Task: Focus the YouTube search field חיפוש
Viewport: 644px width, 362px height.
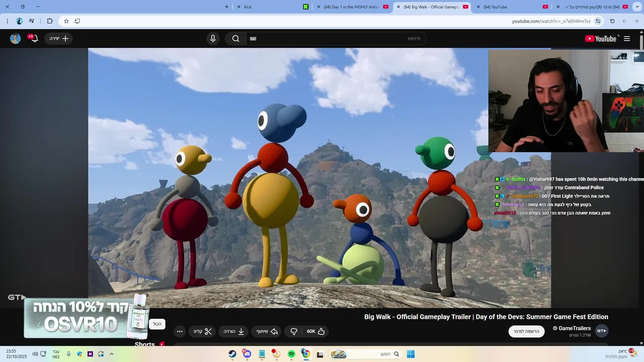Action: 337,39
